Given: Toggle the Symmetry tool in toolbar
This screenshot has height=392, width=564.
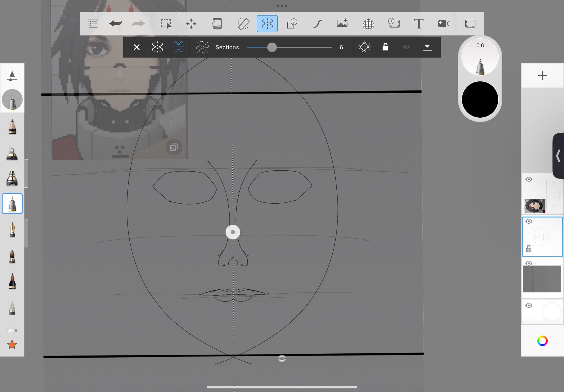Looking at the screenshot, I should click(267, 24).
